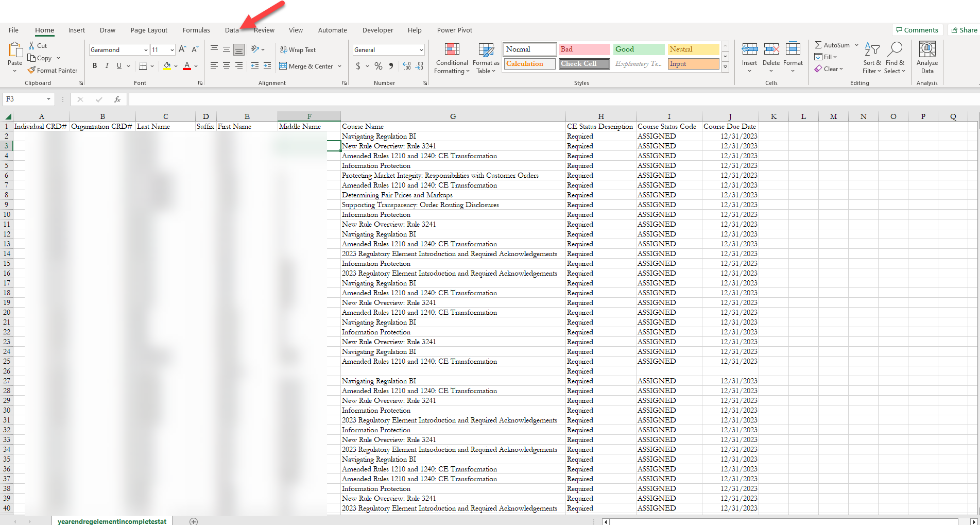This screenshot has width=980, height=525.
Task: Toggle Bold formatting
Action: tap(95, 66)
